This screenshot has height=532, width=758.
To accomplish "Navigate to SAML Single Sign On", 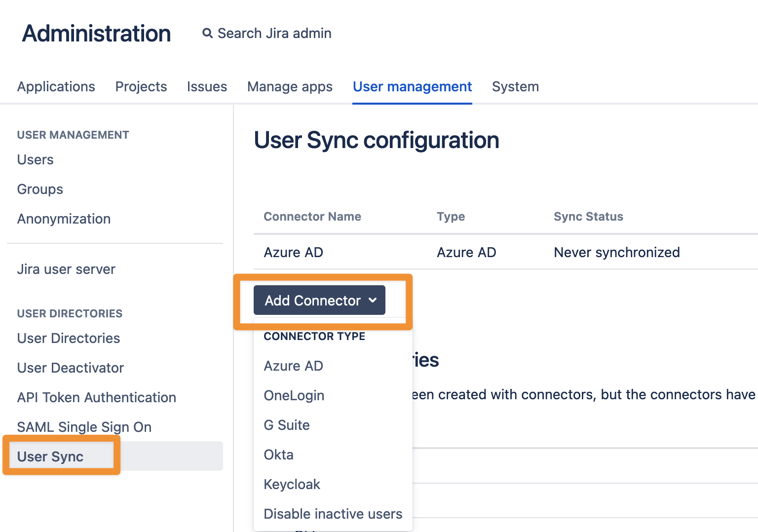I will point(84,427).
